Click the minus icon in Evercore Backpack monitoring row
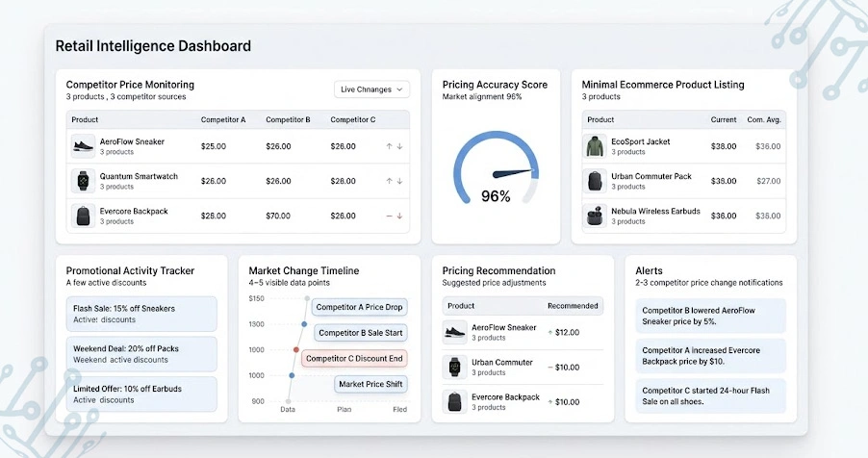The height and width of the screenshot is (458, 868). [389, 216]
